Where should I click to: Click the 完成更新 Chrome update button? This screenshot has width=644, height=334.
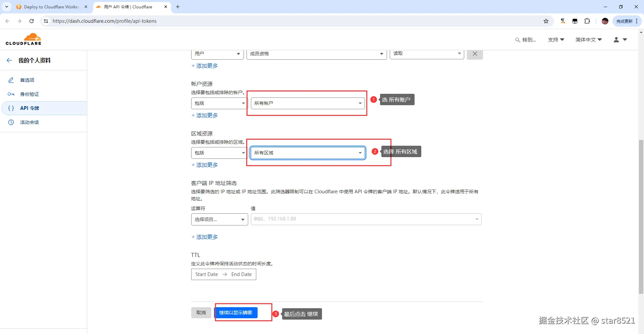[x=627, y=21]
